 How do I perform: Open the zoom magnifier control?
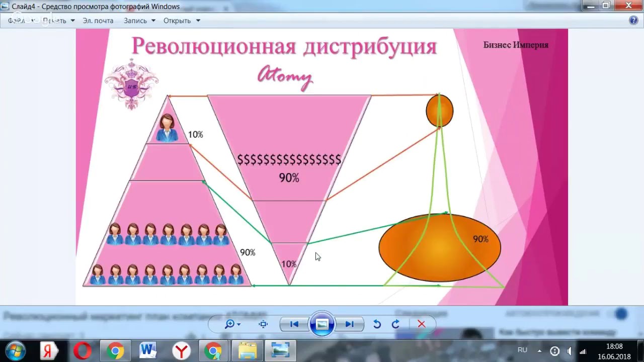[x=229, y=324]
